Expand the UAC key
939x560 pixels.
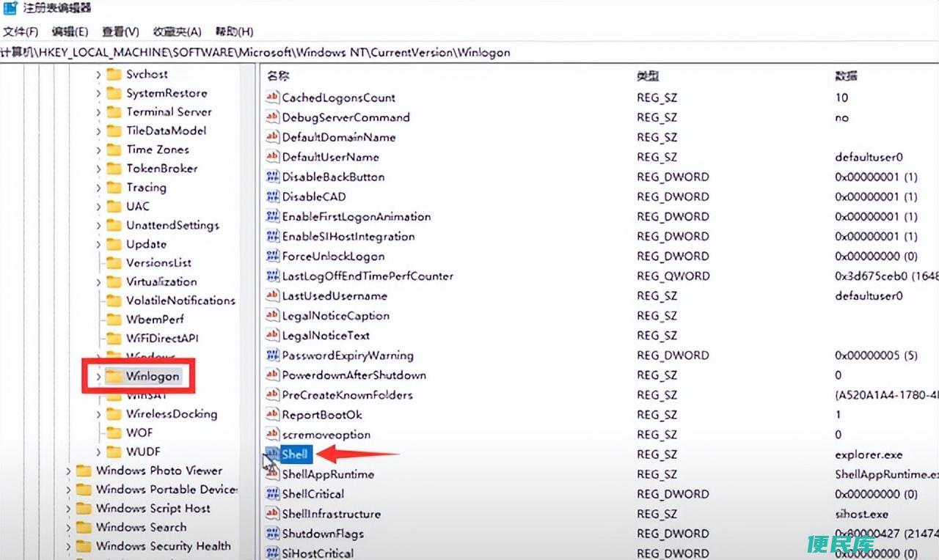click(x=99, y=207)
